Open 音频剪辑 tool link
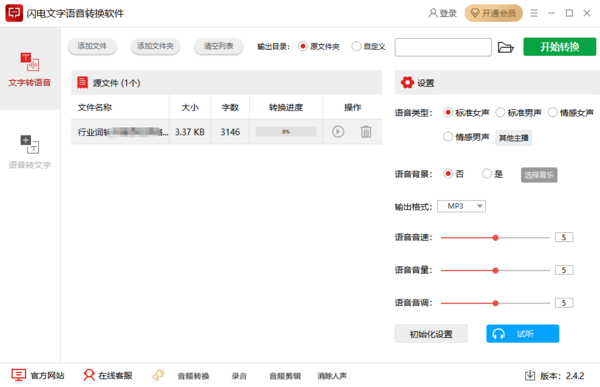This screenshot has height=387, width=600. tap(285, 376)
